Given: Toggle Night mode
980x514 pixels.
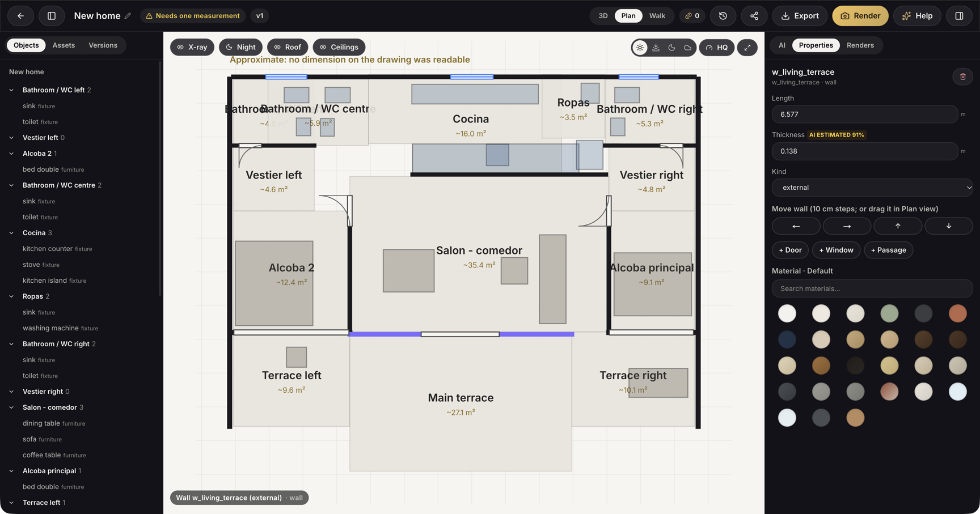Looking at the screenshot, I should [x=240, y=47].
